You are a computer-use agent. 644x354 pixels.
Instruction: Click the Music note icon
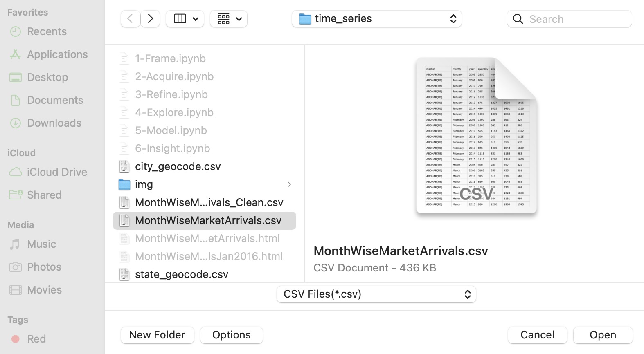[15, 244]
